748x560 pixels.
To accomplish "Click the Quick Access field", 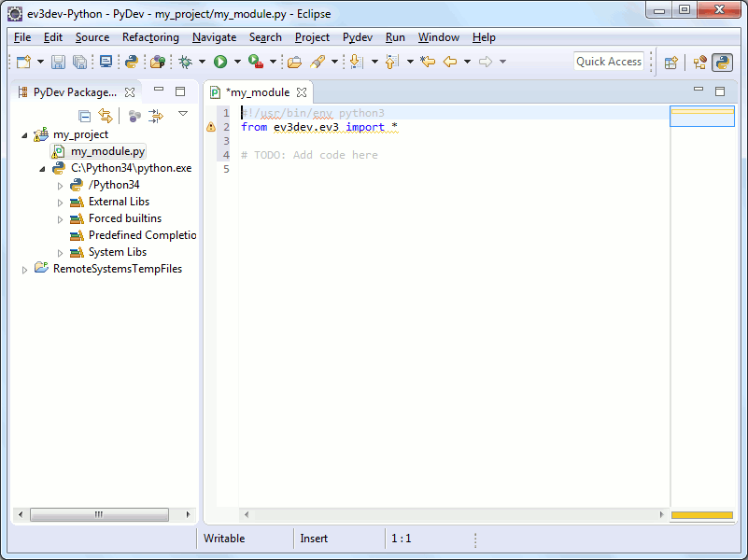I will [609, 62].
